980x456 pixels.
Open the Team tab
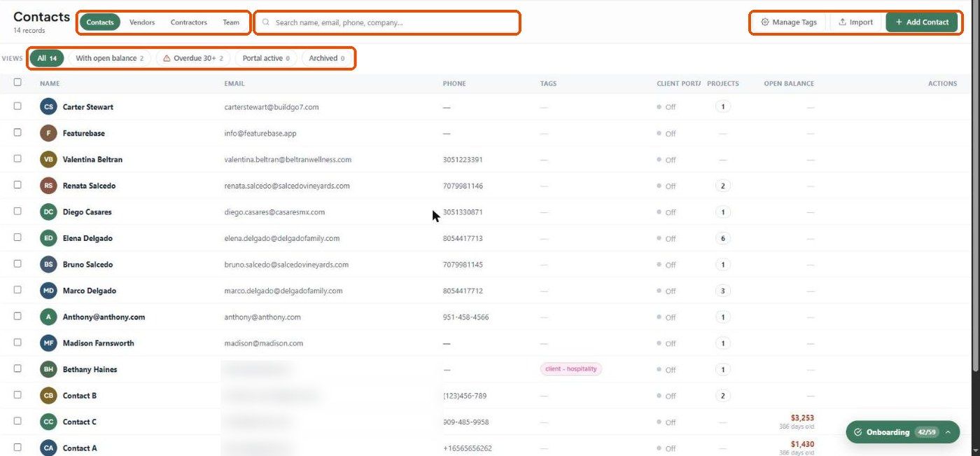pyautogui.click(x=231, y=22)
